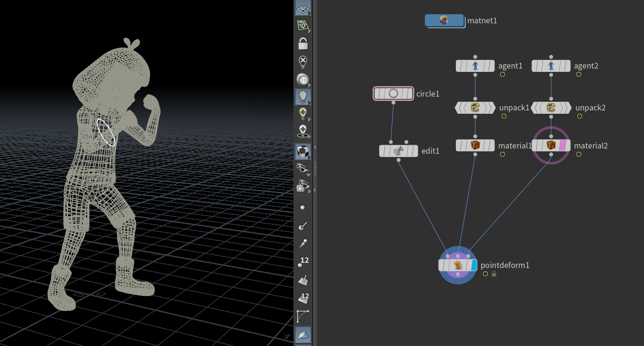The image size is (644, 346).
Task: Click the sunglasses hide other objects icon
Action: [303, 168]
